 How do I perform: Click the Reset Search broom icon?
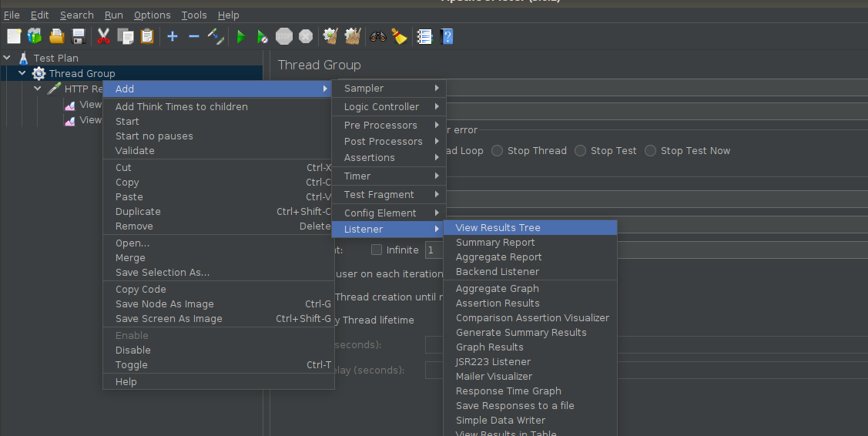pos(399,36)
